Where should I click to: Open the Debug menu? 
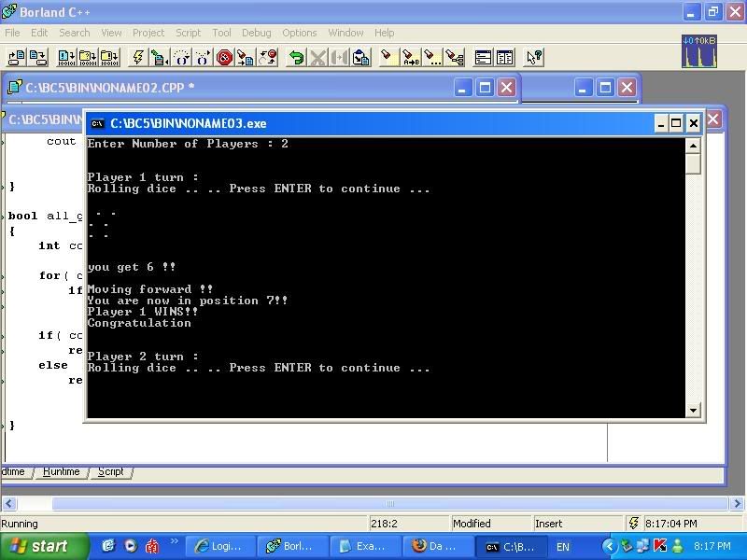click(256, 33)
